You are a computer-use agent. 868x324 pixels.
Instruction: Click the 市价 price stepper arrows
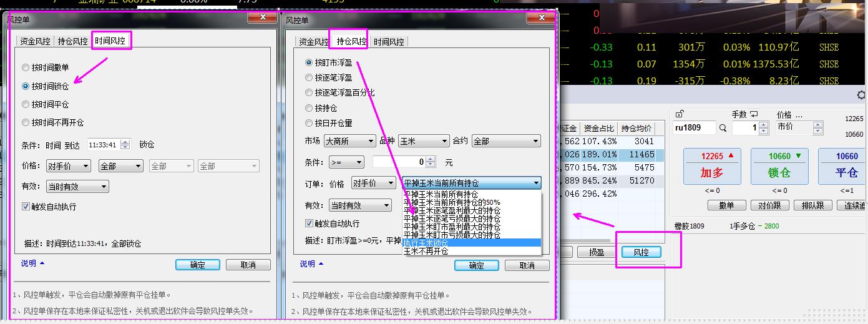coord(817,128)
